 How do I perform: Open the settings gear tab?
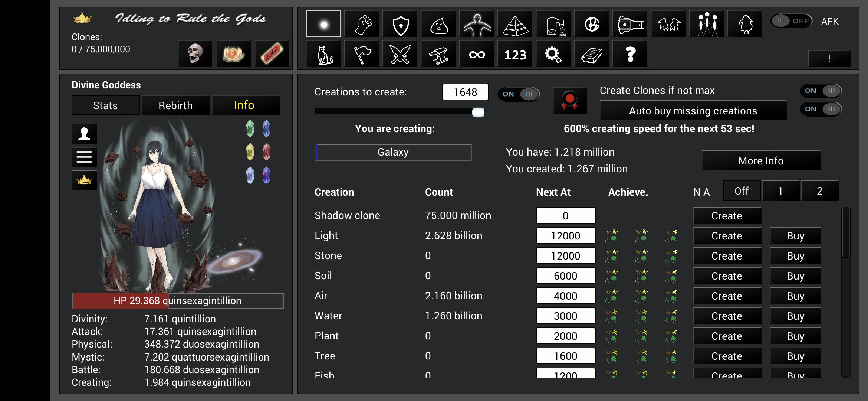(553, 54)
